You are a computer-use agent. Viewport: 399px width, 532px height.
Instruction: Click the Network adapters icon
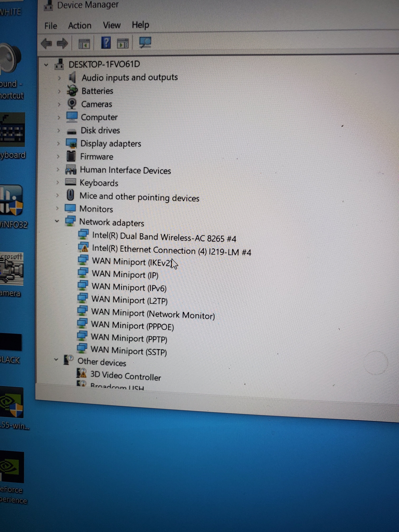coord(70,221)
